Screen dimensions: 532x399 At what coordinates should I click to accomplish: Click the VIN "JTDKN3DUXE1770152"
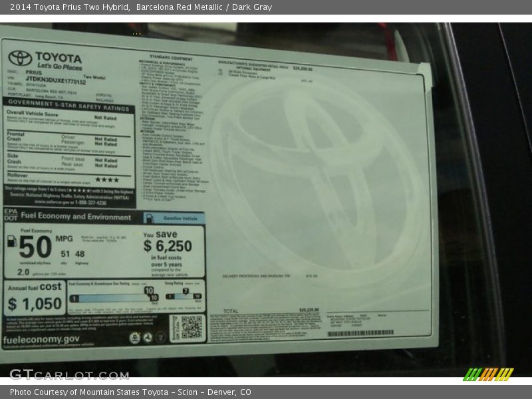(56, 80)
